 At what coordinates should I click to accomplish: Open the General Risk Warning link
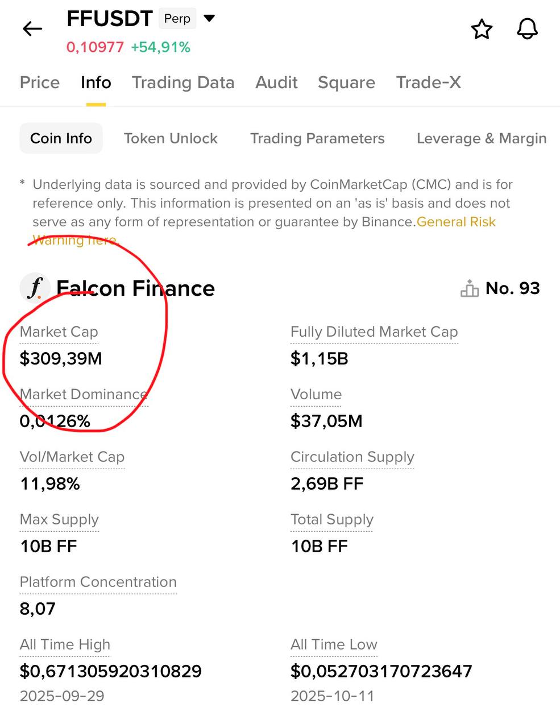[x=456, y=222]
